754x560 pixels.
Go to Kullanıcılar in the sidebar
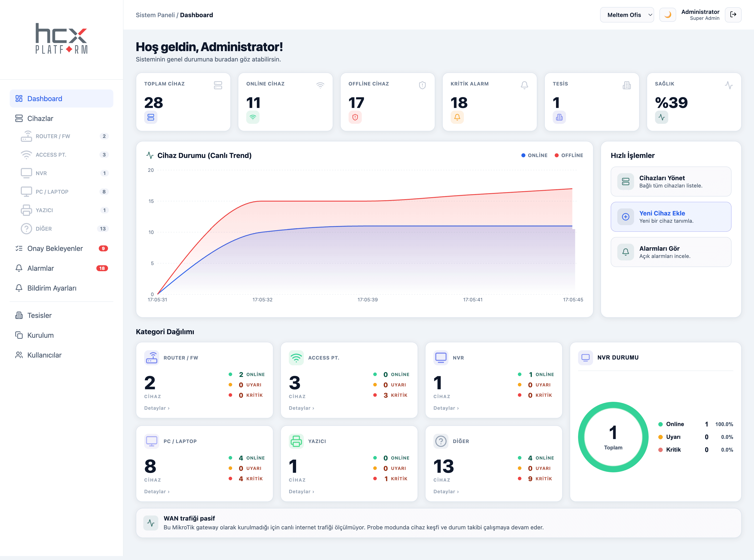[x=61, y=355]
